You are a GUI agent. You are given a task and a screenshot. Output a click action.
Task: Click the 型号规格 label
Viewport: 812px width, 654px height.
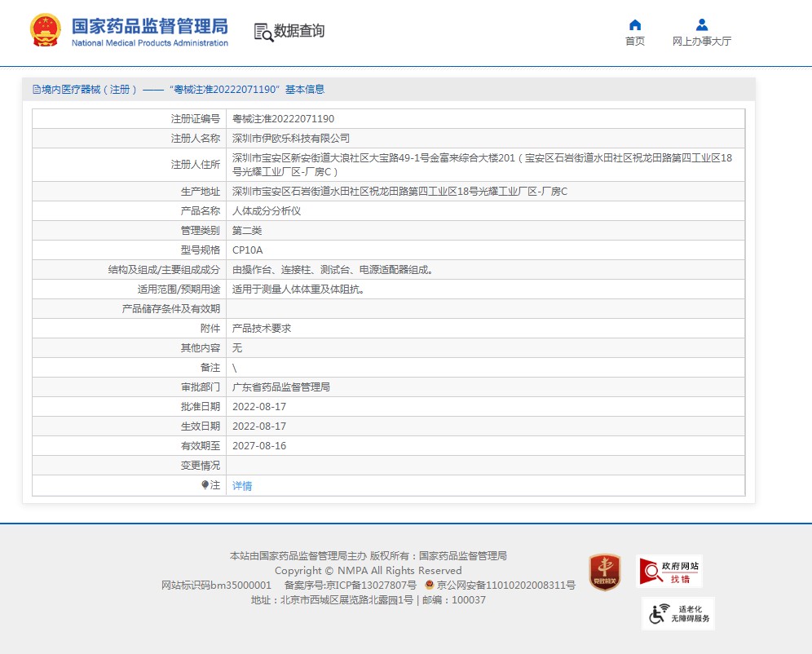[x=200, y=250]
